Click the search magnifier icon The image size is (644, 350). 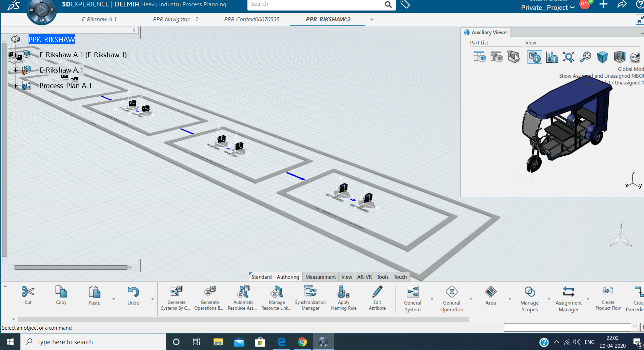(388, 4)
